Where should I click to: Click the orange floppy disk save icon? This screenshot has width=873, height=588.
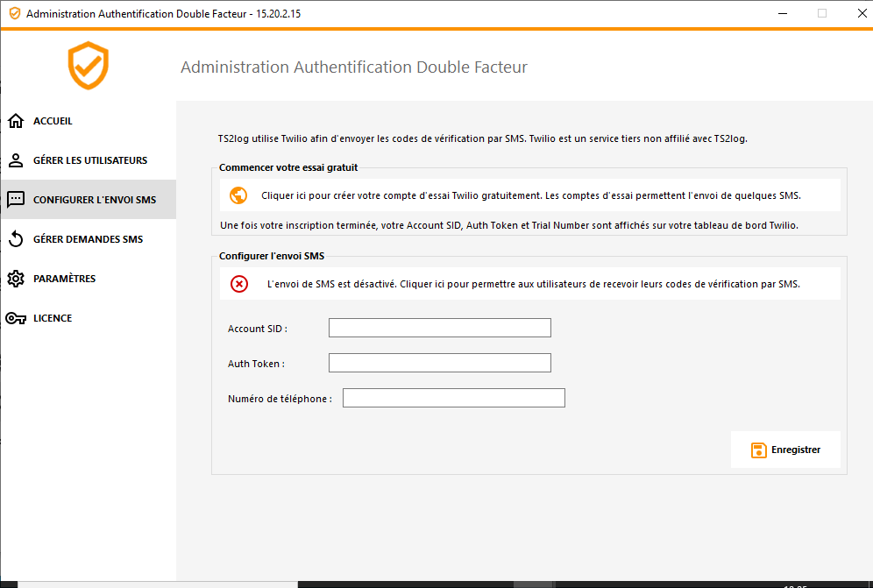[758, 450]
